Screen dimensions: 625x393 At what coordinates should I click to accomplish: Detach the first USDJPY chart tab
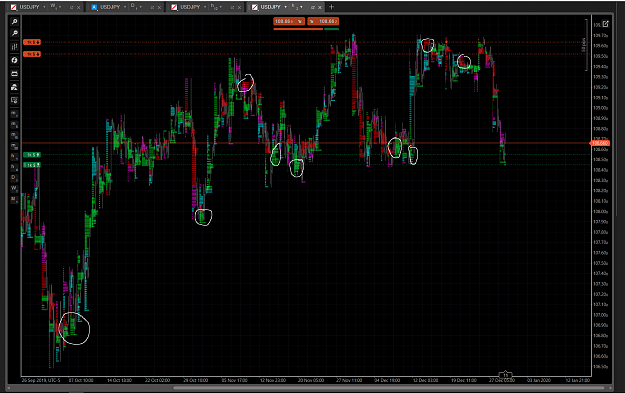click(x=72, y=7)
